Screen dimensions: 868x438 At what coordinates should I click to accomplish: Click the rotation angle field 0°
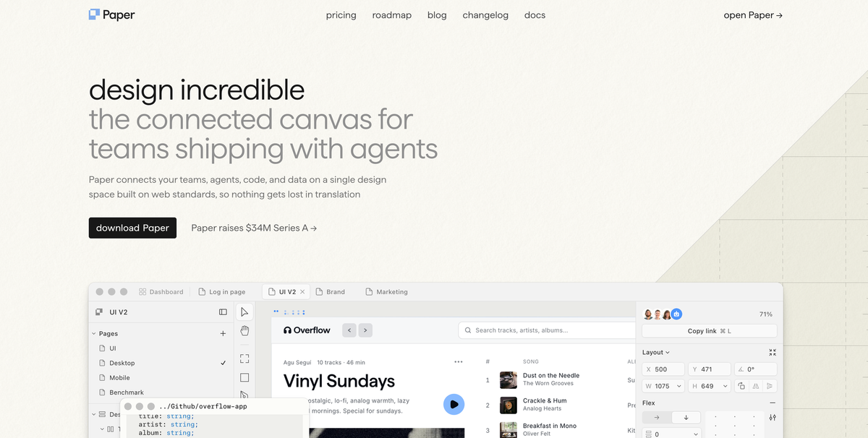point(755,369)
